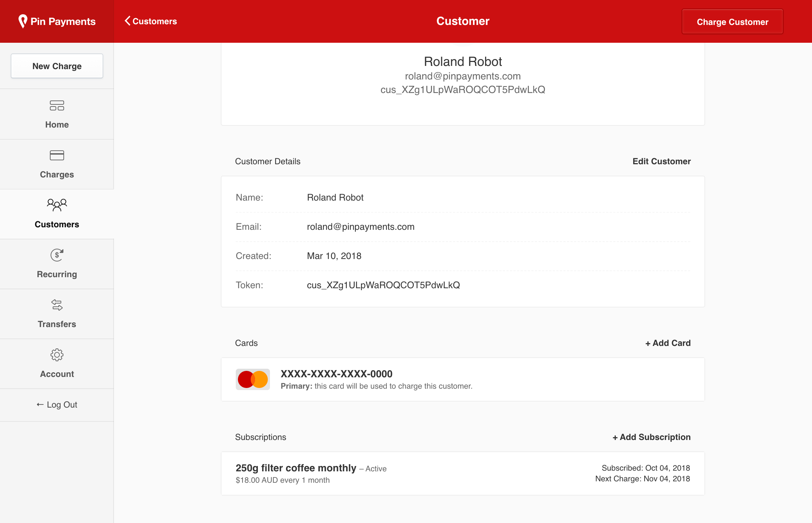Select the Customers people icon
The height and width of the screenshot is (523, 812).
coord(57,205)
